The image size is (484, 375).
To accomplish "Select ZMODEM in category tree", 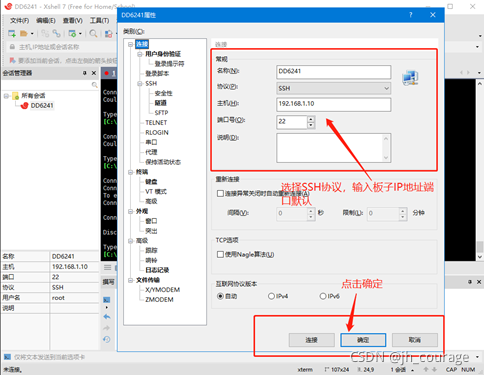I will [x=159, y=300].
